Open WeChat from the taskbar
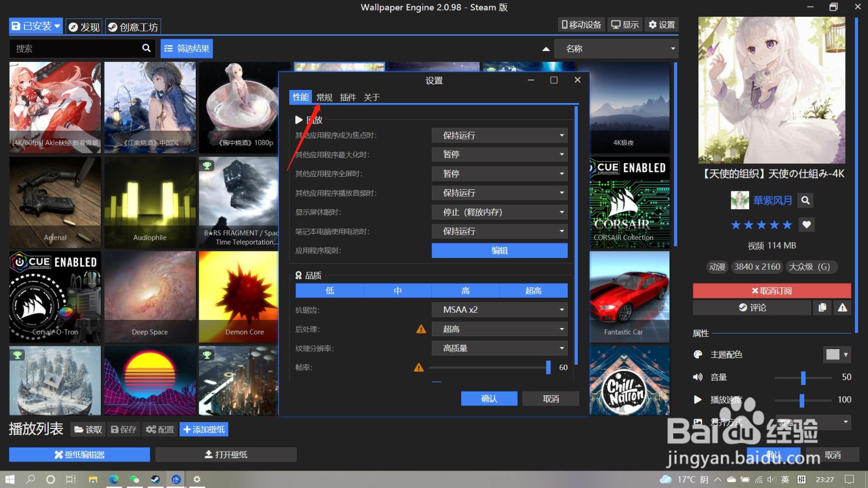Screen dimensions: 868x488 click(135, 479)
